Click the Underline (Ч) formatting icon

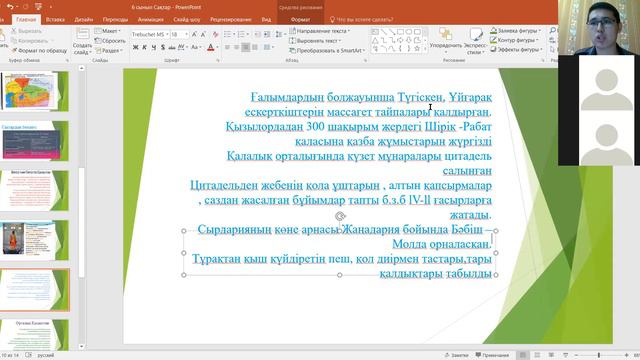153,47
